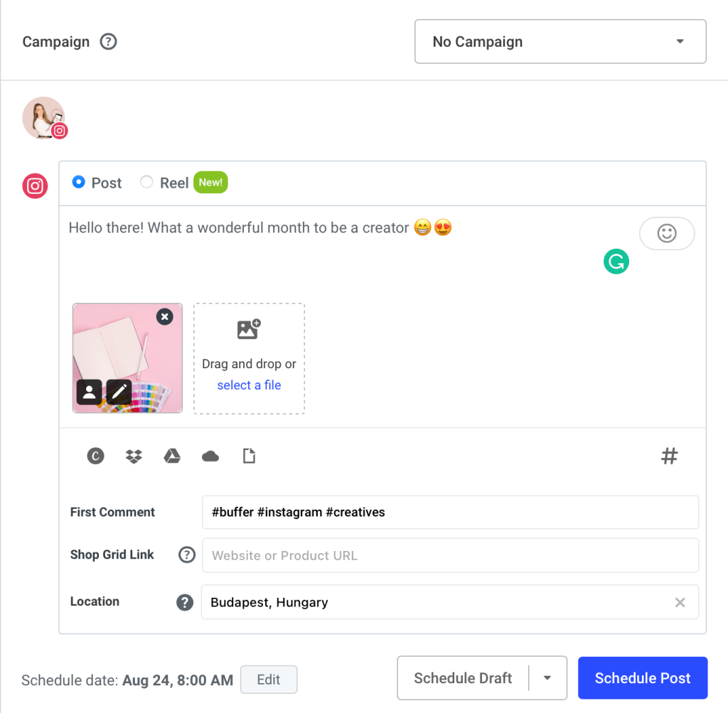Select the Post radio button
The width and height of the screenshot is (728, 713).
78,182
